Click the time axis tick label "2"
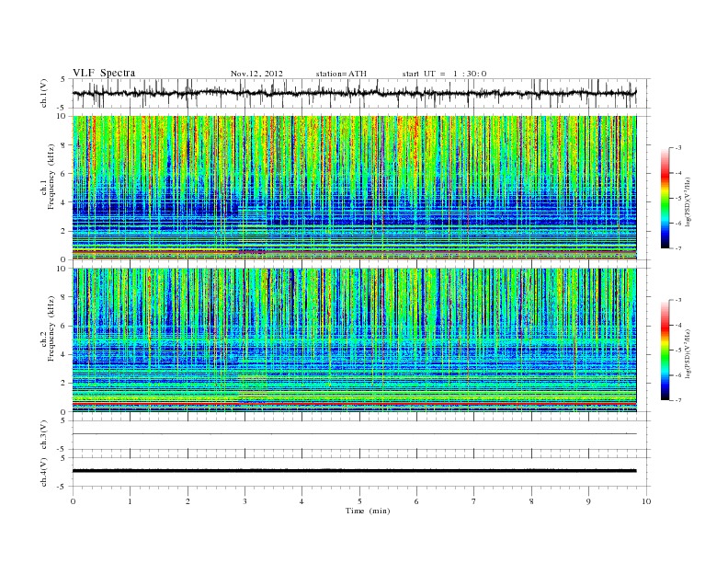 188,501
